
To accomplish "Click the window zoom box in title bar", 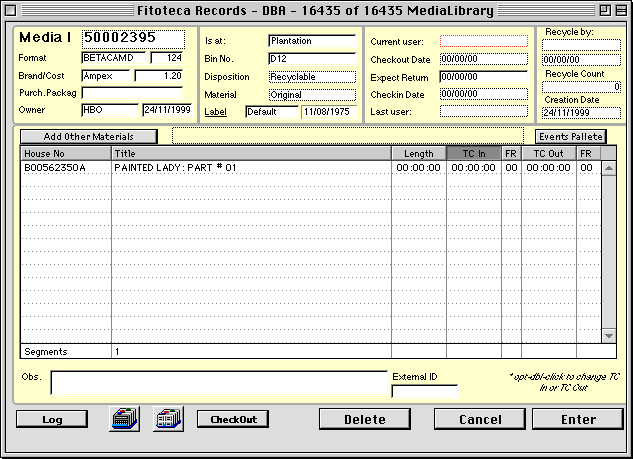I will pyautogui.click(x=605, y=10).
